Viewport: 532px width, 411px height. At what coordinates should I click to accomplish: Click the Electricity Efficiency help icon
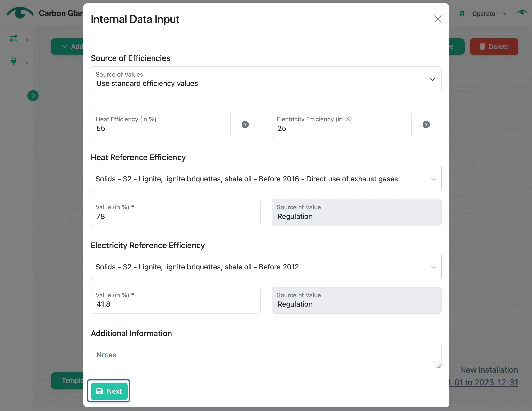[426, 124]
